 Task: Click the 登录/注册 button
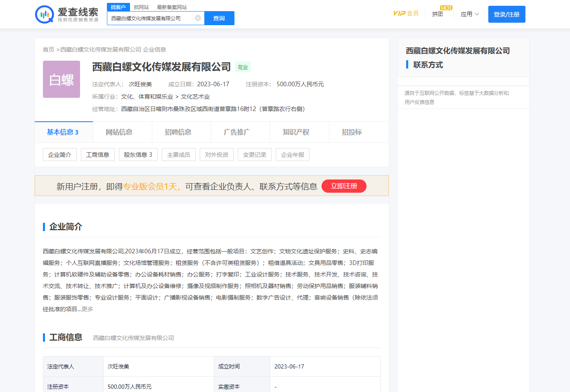click(507, 14)
